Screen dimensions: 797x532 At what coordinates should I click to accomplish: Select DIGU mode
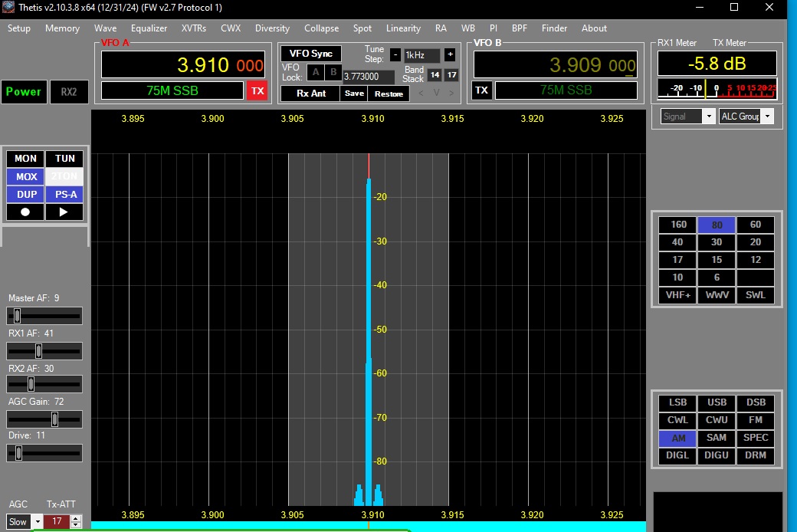pyautogui.click(x=717, y=455)
